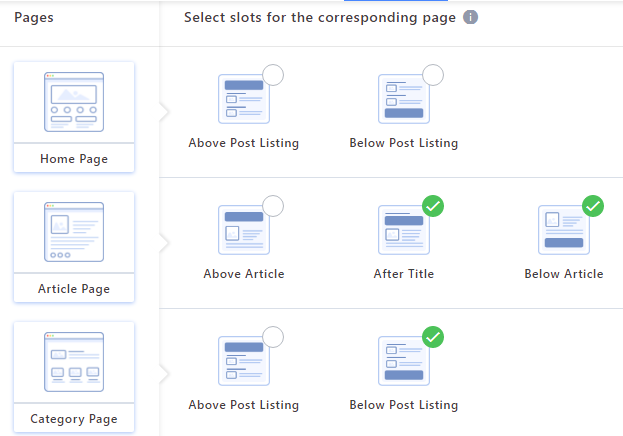Click the Article Page label
The width and height of the screenshot is (623, 436).
(x=74, y=289)
